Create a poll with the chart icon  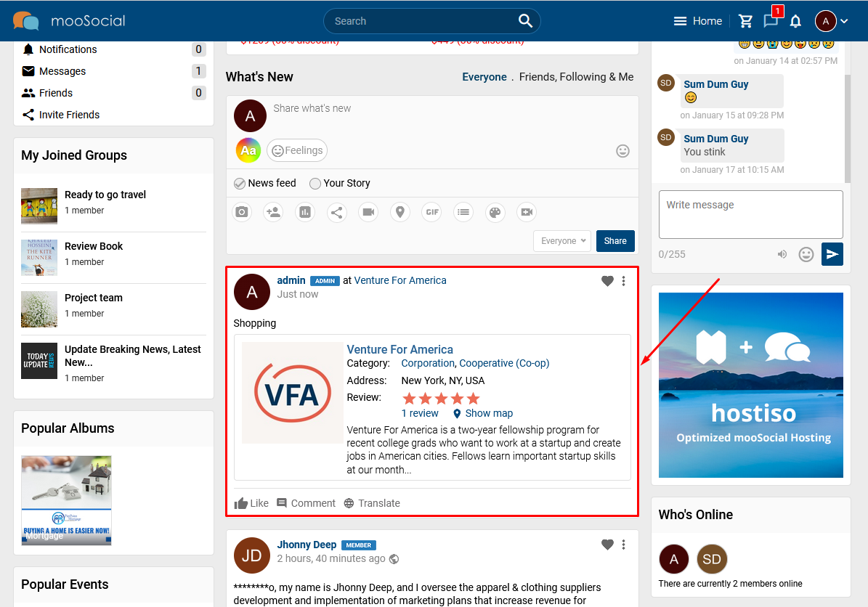pos(305,212)
